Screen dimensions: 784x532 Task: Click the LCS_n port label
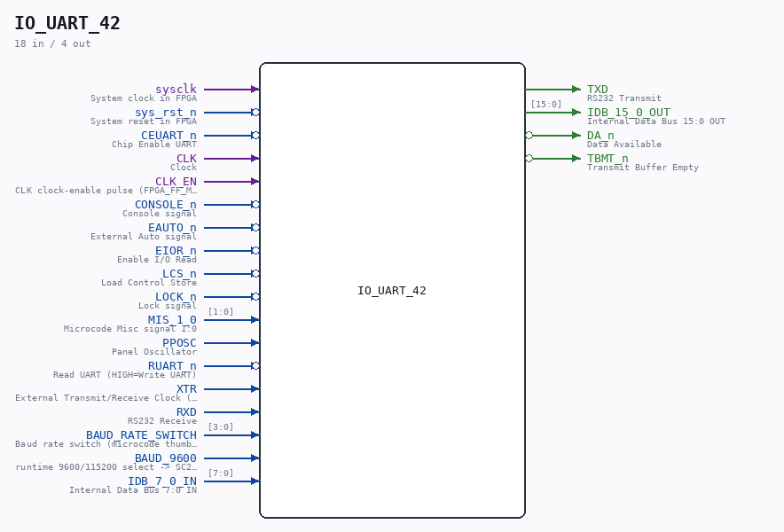(x=179, y=273)
